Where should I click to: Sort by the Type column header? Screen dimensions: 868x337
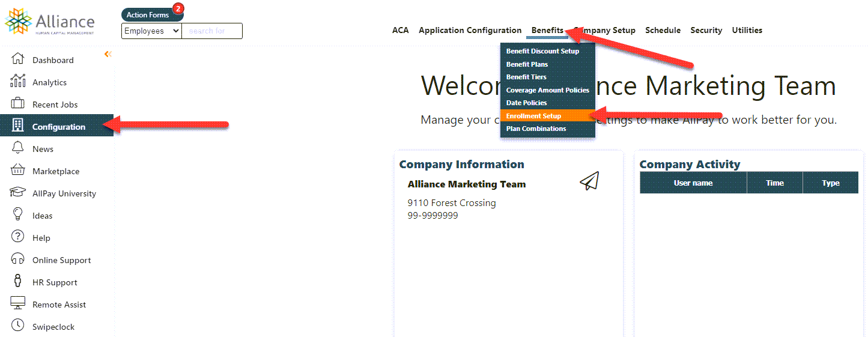pyautogui.click(x=831, y=183)
